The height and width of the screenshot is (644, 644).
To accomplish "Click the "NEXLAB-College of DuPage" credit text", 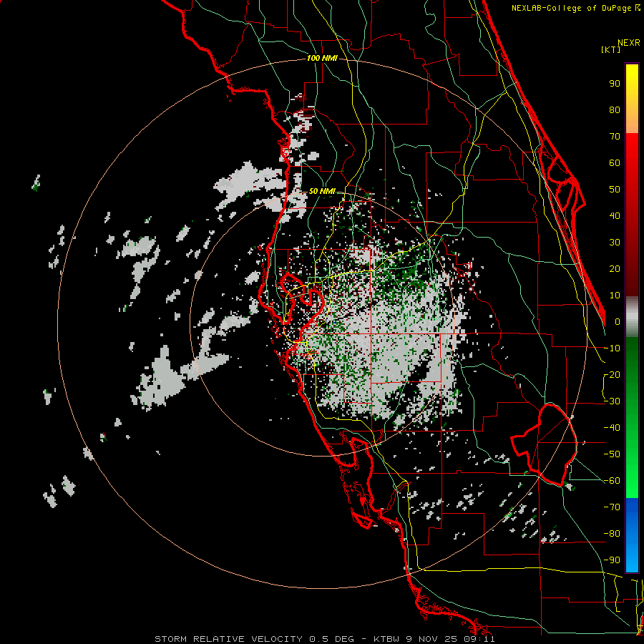I will [571, 8].
